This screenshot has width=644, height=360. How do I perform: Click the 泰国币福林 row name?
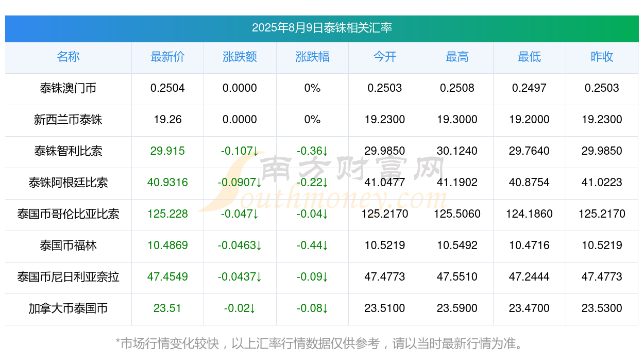(x=68, y=246)
